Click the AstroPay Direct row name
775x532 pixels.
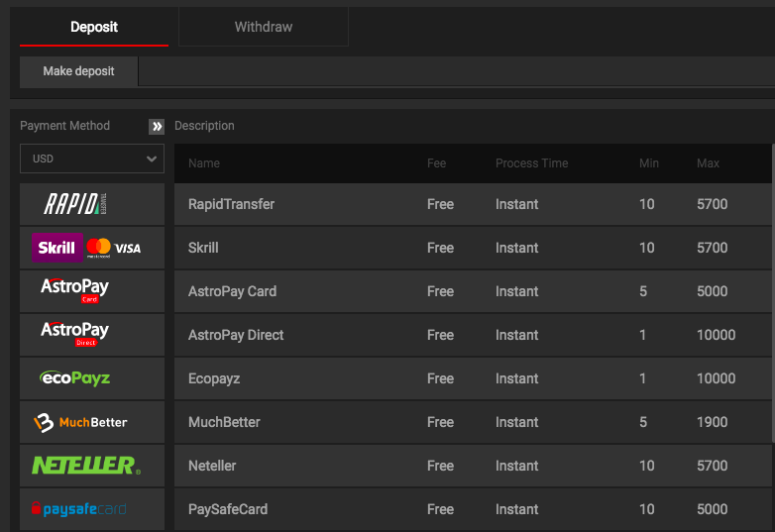click(236, 335)
